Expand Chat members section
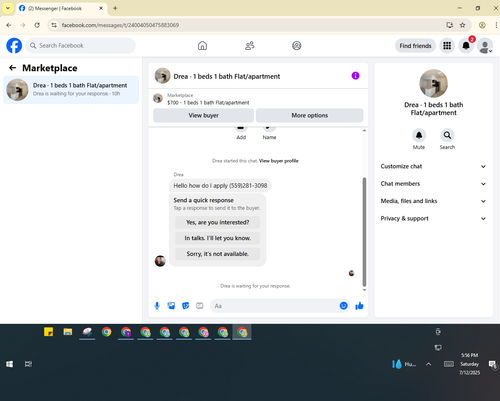This screenshot has height=401, width=500. (x=433, y=184)
